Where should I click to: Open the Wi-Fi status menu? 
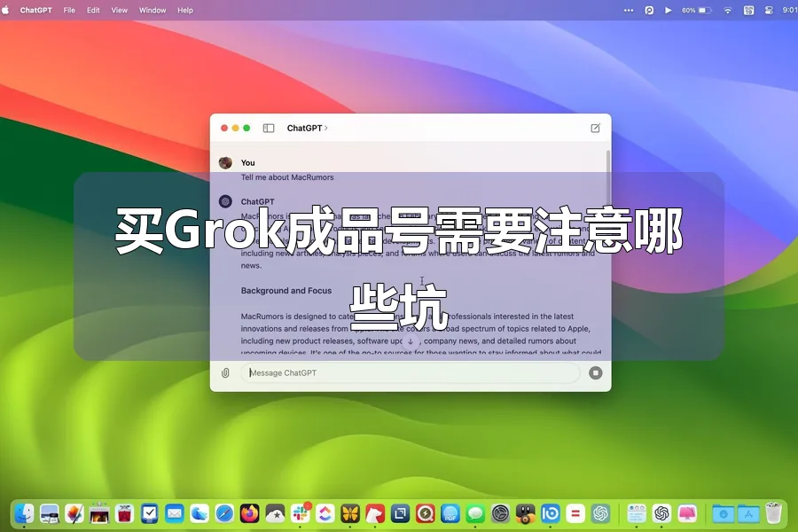point(728,10)
